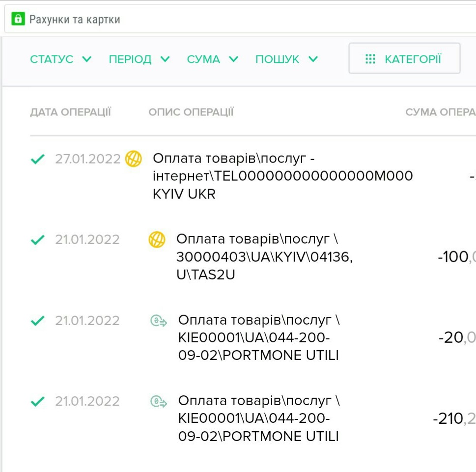
Task: Click the green checkmark on the 27.01.2022 row
Action: pyautogui.click(x=38, y=159)
